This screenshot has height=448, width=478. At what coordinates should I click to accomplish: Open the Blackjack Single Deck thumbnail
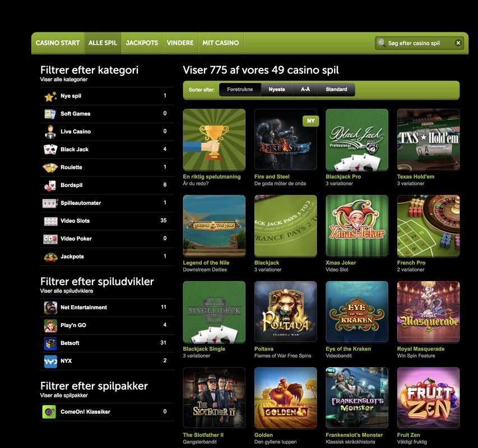click(214, 312)
